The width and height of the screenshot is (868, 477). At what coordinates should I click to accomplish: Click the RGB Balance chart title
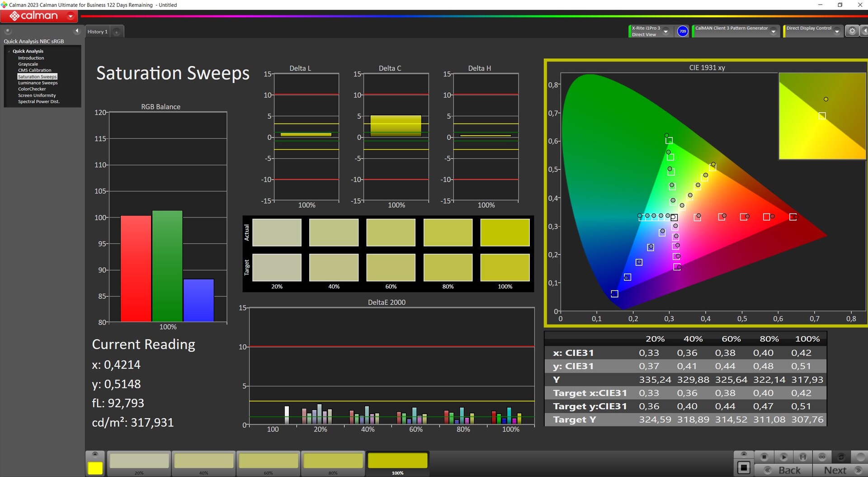160,107
